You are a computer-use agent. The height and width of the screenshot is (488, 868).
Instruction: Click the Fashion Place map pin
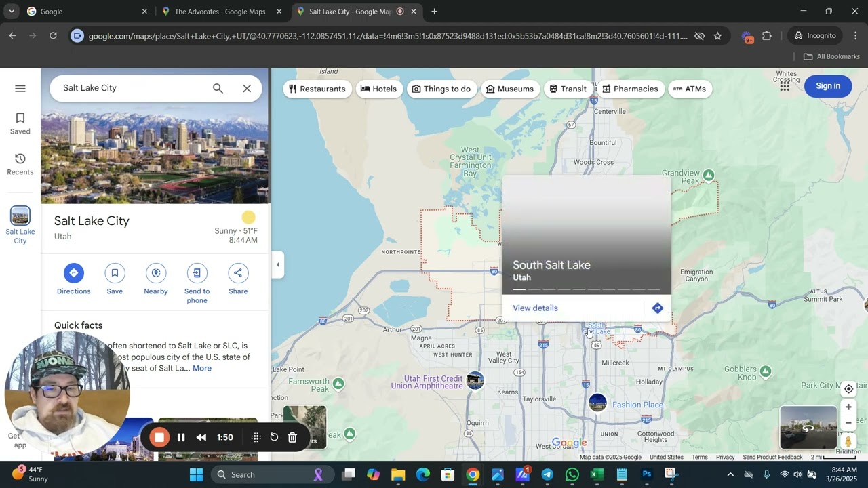coord(597,403)
